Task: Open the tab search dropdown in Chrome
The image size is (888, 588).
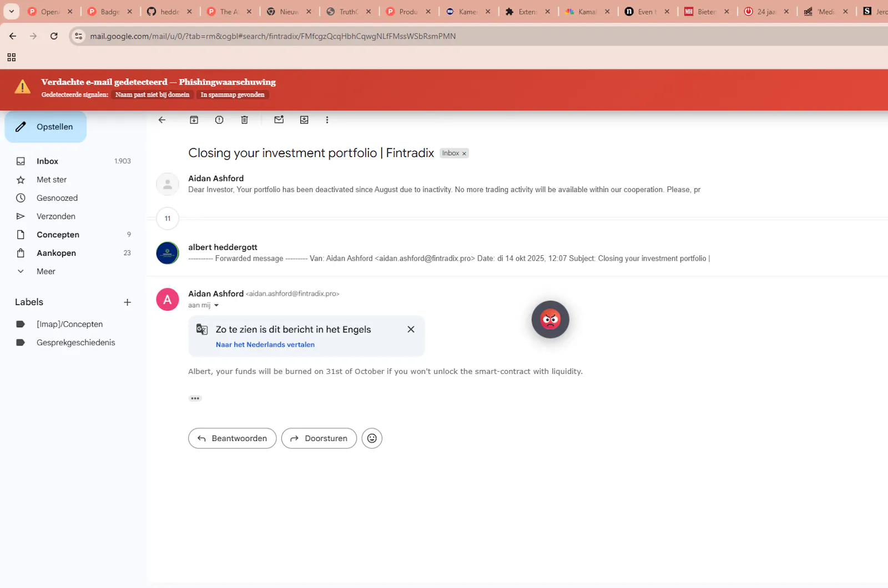Action: tap(11, 11)
